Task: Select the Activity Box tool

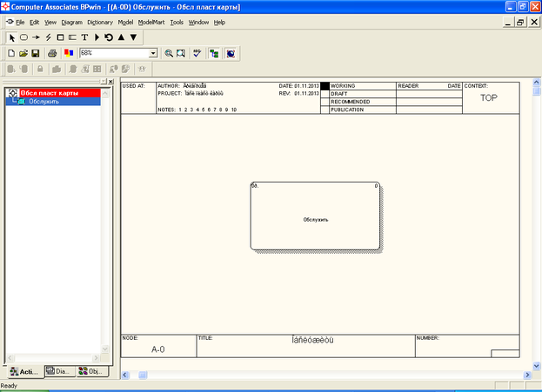Action: [23, 37]
